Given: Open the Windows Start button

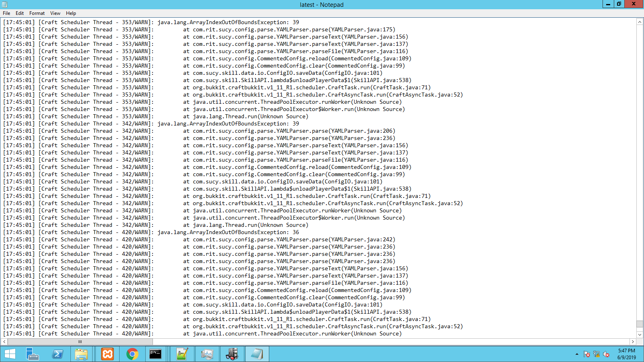Looking at the screenshot, I should coord(10,354).
